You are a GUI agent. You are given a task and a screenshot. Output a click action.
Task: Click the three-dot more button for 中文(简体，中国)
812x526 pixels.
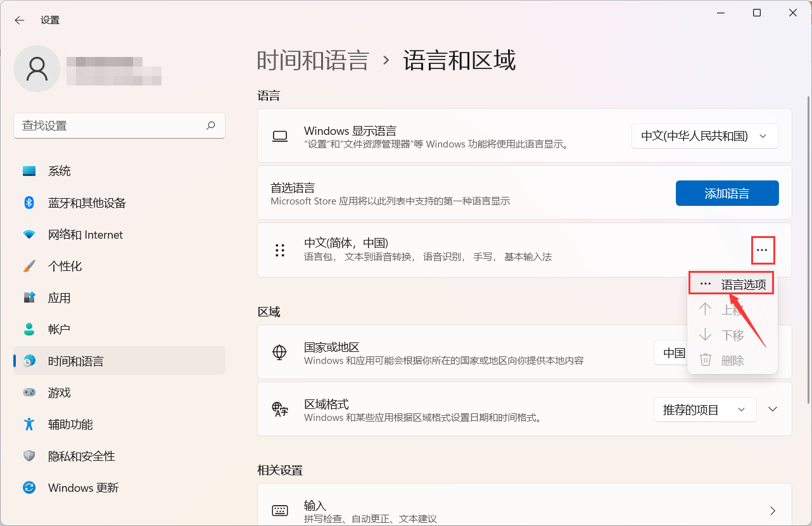point(762,250)
